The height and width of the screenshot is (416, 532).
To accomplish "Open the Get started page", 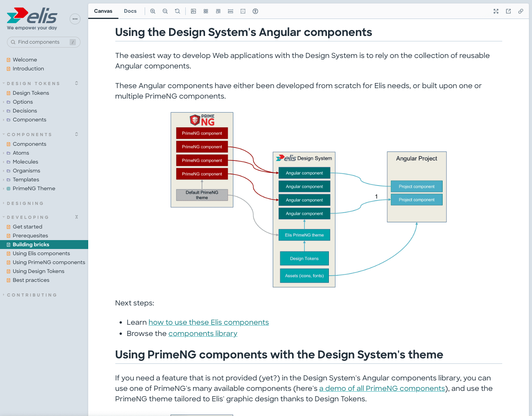I will click(27, 227).
